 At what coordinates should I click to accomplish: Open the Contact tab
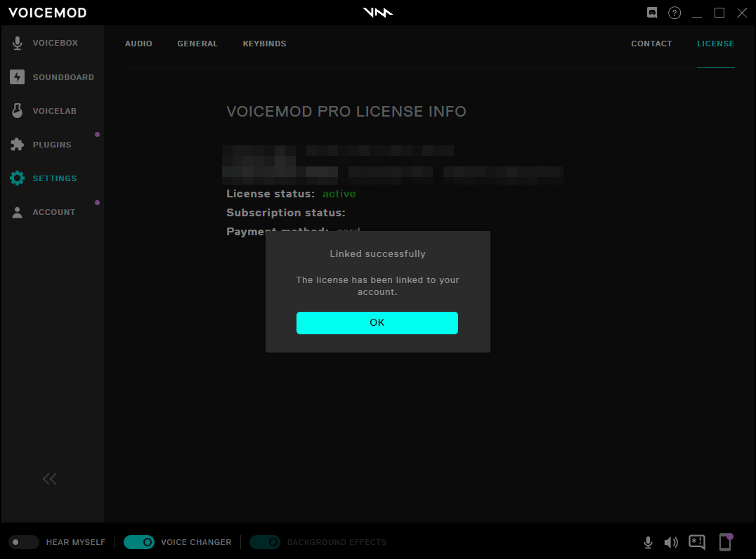tap(651, 44)
